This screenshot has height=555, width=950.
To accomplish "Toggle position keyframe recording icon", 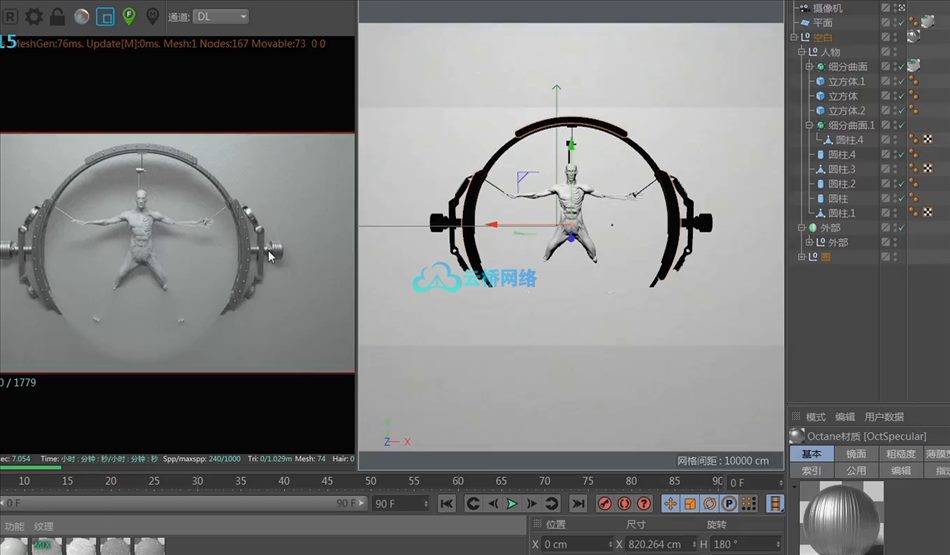I will pyautogui.click(x=670, y=503).
